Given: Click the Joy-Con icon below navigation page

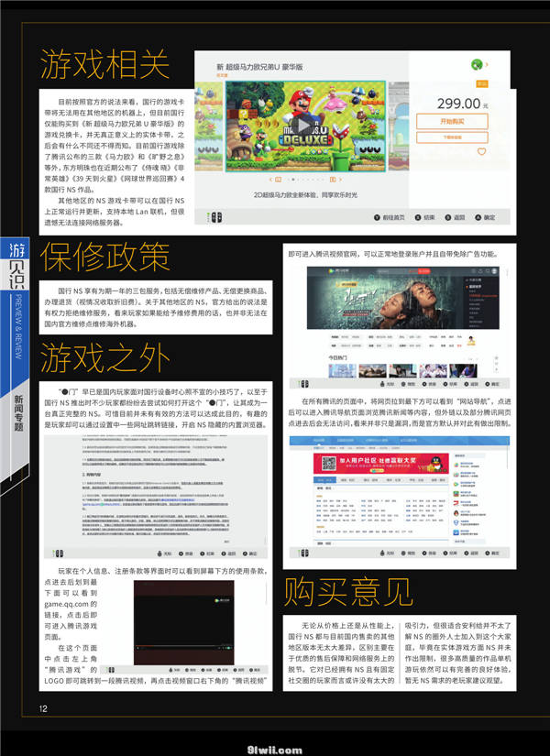Looking at the screenshot, I should pos(304,553).
